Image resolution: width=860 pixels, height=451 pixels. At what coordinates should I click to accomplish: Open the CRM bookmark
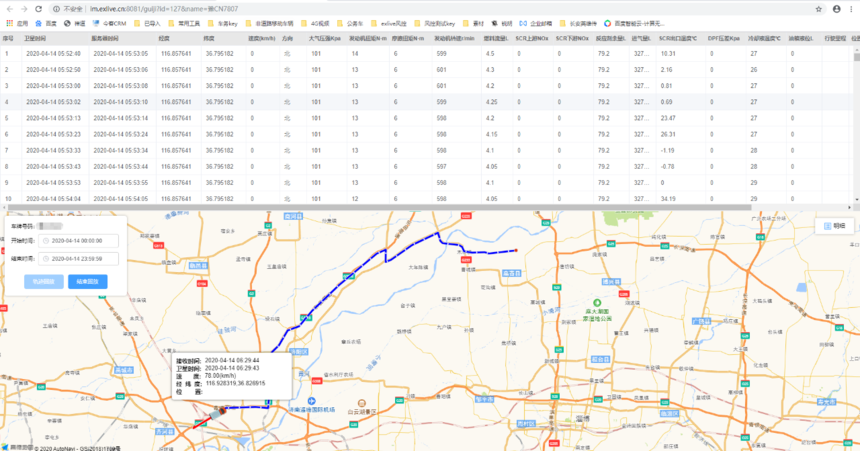[110, 24]
